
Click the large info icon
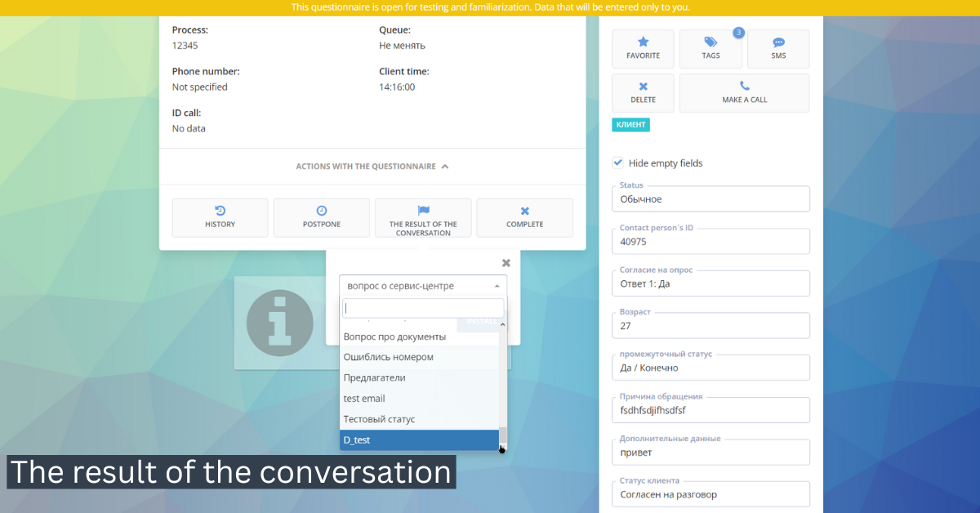280,323
